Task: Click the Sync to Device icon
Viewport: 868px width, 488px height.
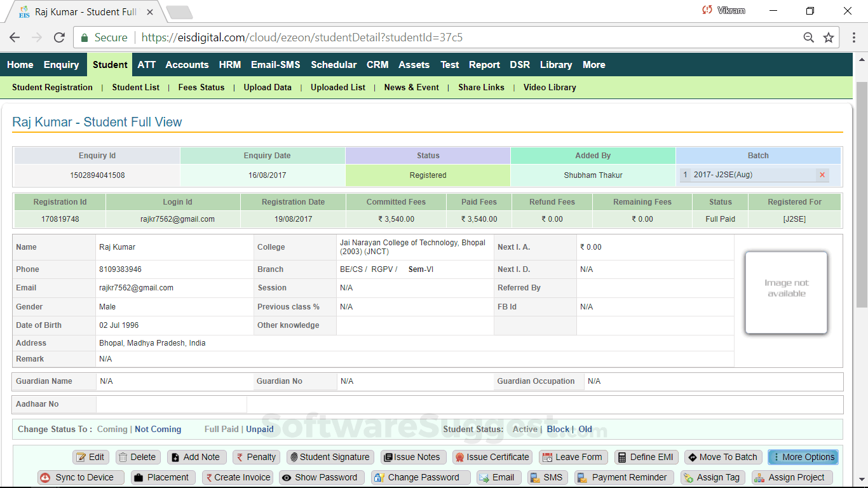Action: coord(44,478)
